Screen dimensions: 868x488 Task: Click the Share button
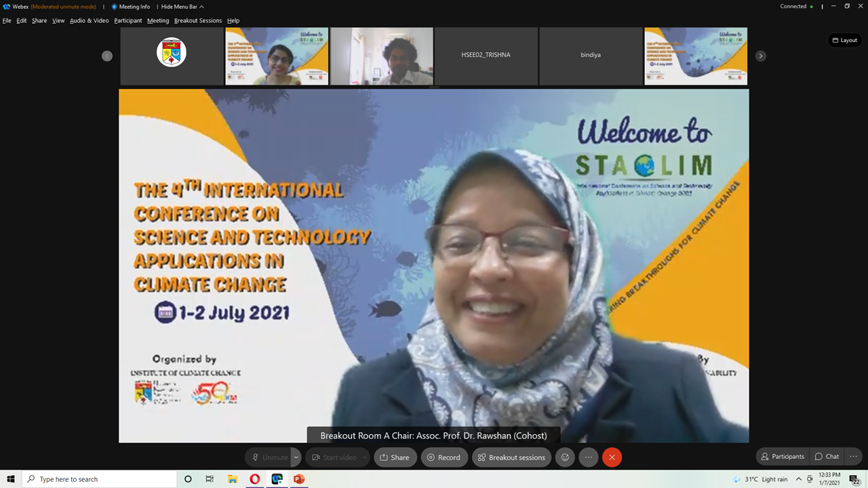394,457
